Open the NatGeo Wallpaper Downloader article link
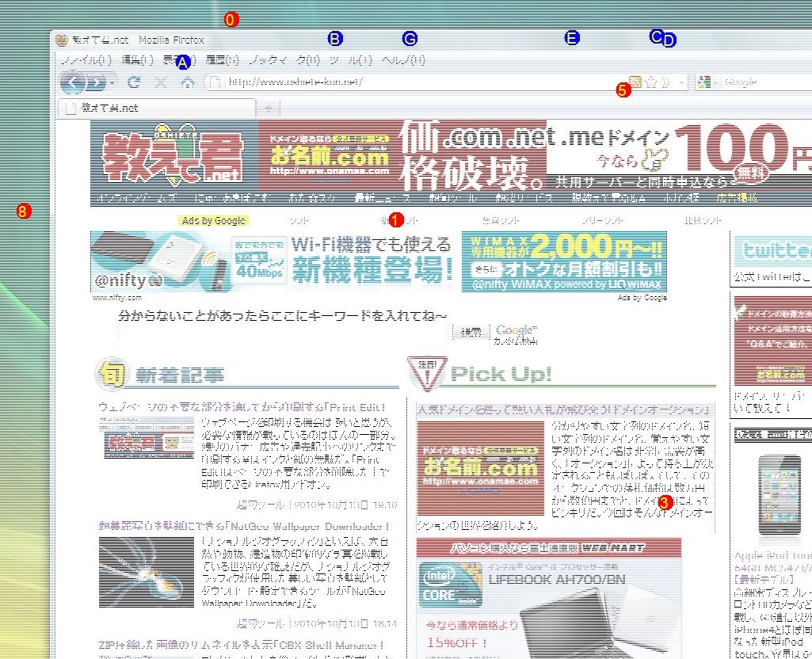 pyautogui.click(x=245, y=527)
